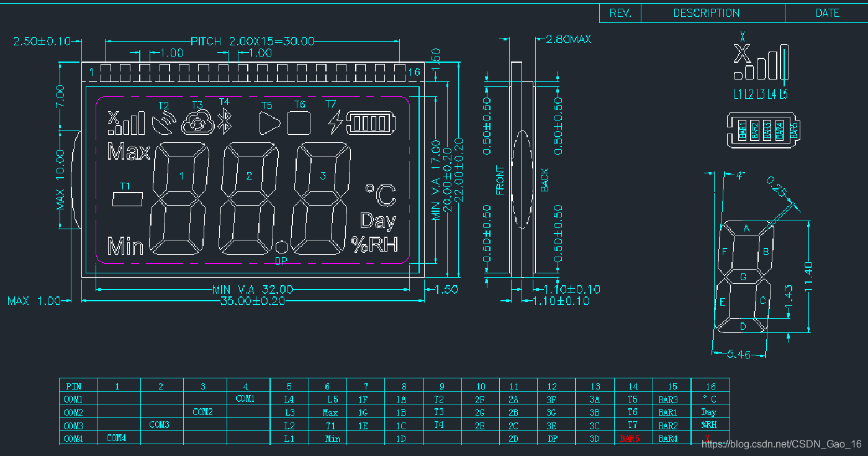Select segment A in the segment detail diagram
The image size is (868, 456).
pyautogui.click(x=747, y=229)
